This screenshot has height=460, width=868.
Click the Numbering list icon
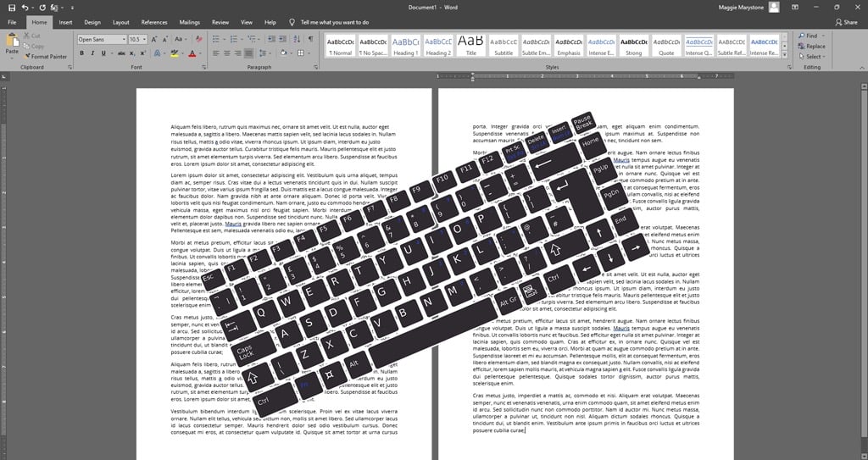[x=236, y=39]
